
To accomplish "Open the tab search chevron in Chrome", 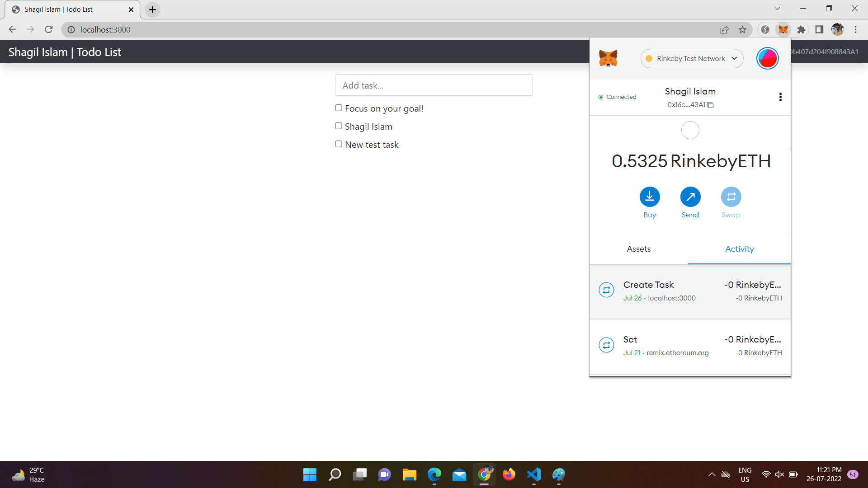I will point(777,9).
